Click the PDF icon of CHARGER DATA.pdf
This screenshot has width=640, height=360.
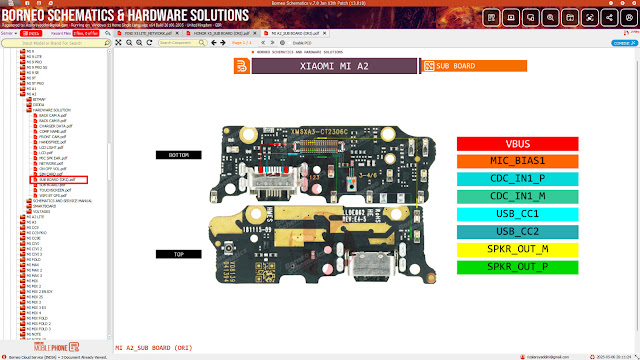point(36,126)
